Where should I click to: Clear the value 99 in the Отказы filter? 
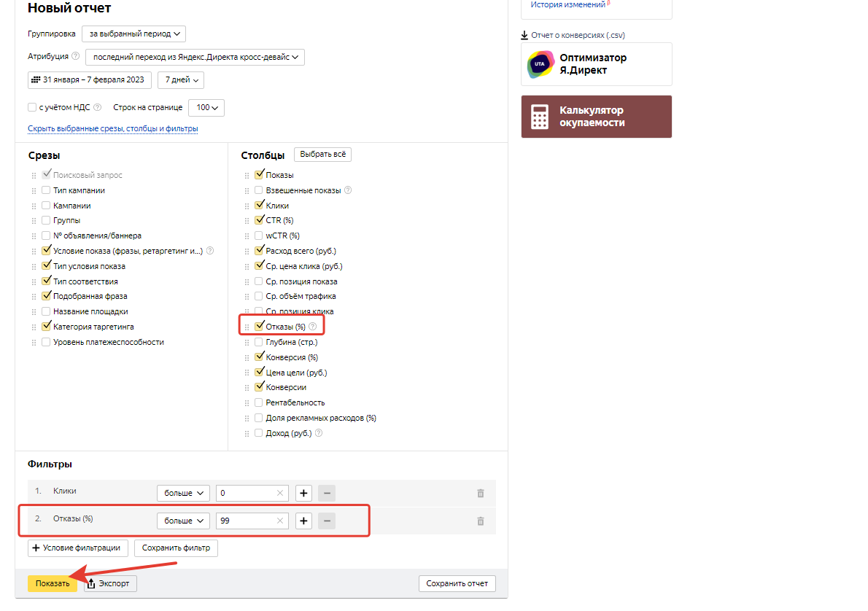280,521
